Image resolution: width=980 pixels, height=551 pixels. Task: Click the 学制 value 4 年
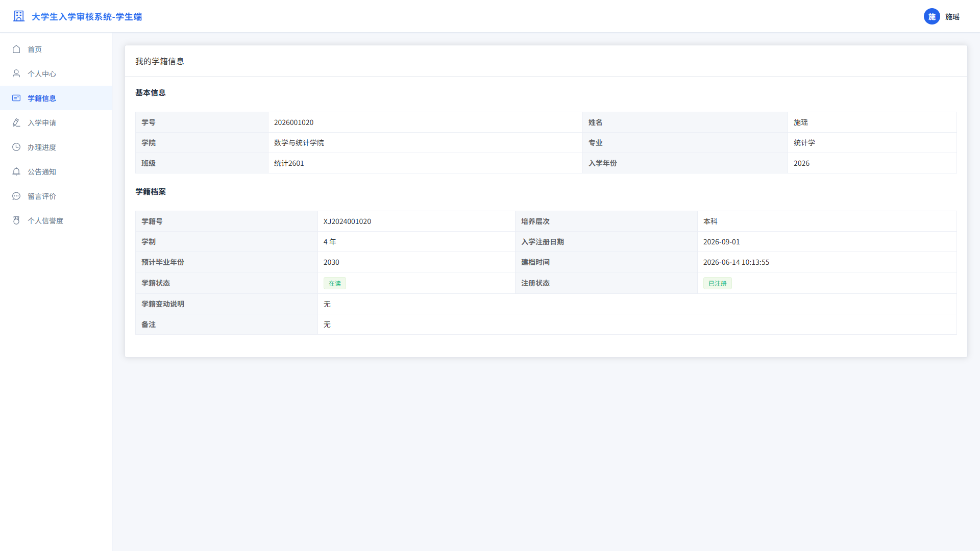330,242
